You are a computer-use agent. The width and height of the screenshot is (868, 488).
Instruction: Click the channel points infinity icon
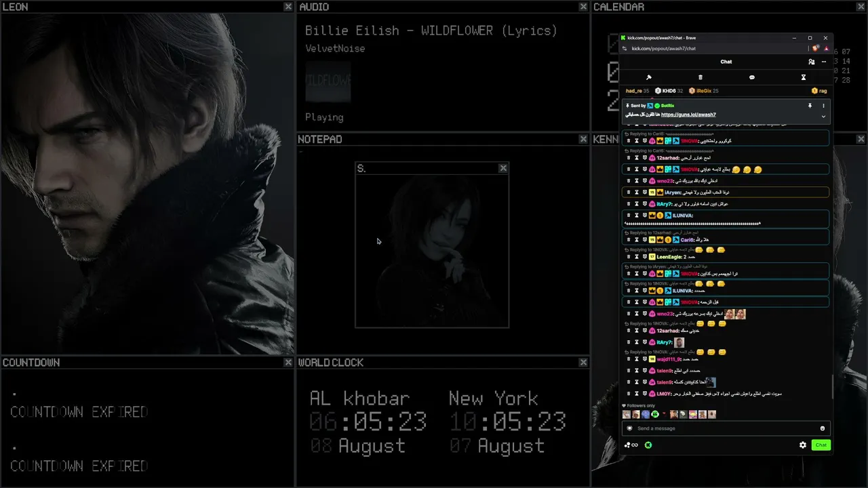click(x=631, y=445)
